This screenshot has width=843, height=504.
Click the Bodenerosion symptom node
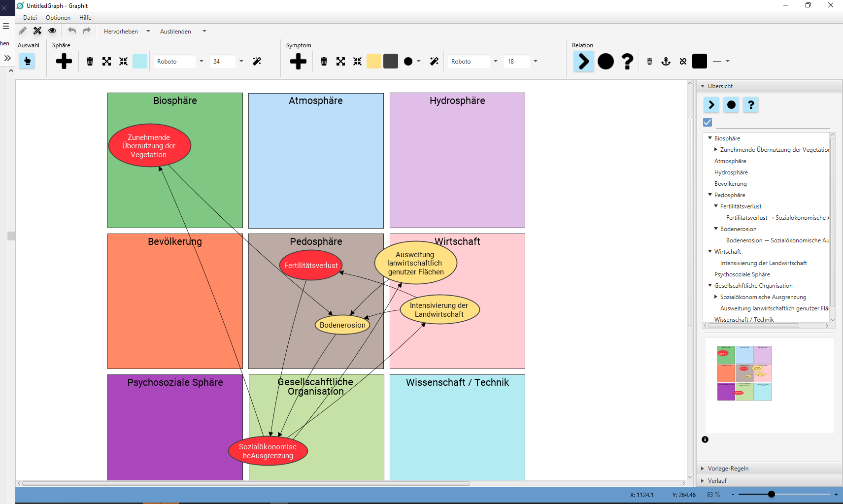tap(342, 325)
